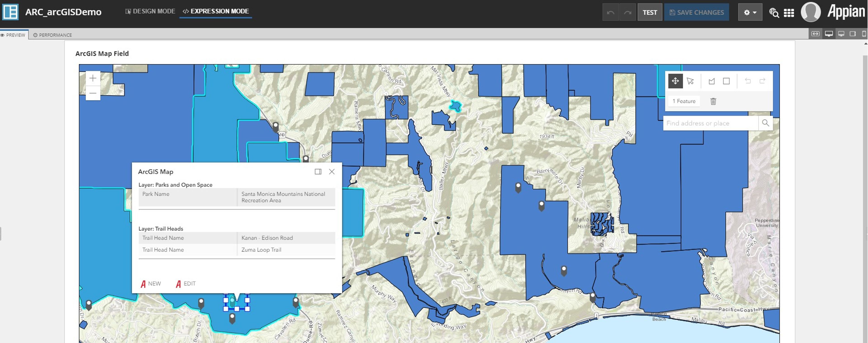Click the Zuma Loop Trail value
868x343 pixels.
[286, 250]
